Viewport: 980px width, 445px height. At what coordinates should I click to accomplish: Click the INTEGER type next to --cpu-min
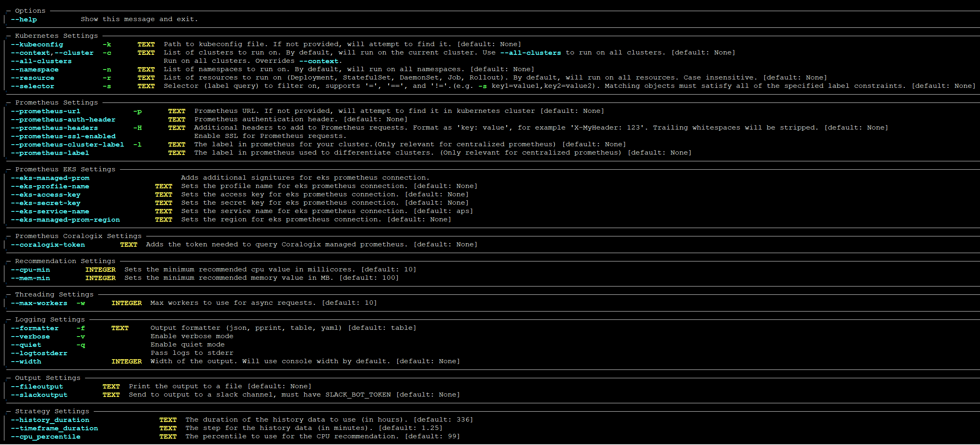click(101, 270)
